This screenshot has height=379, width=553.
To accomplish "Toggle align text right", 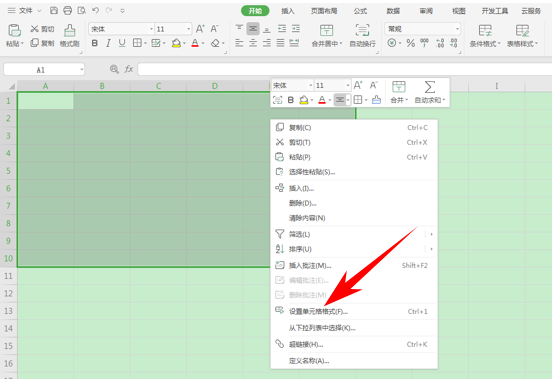I will 267,43.
